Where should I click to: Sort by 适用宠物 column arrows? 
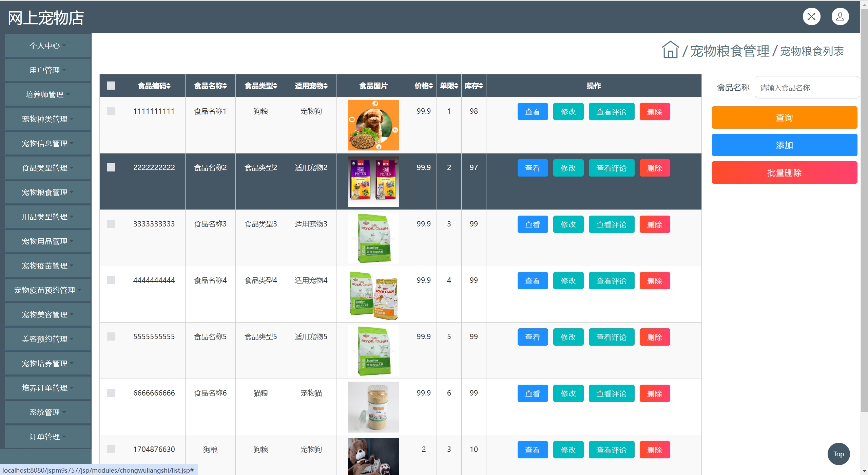(x=326, y=86)
